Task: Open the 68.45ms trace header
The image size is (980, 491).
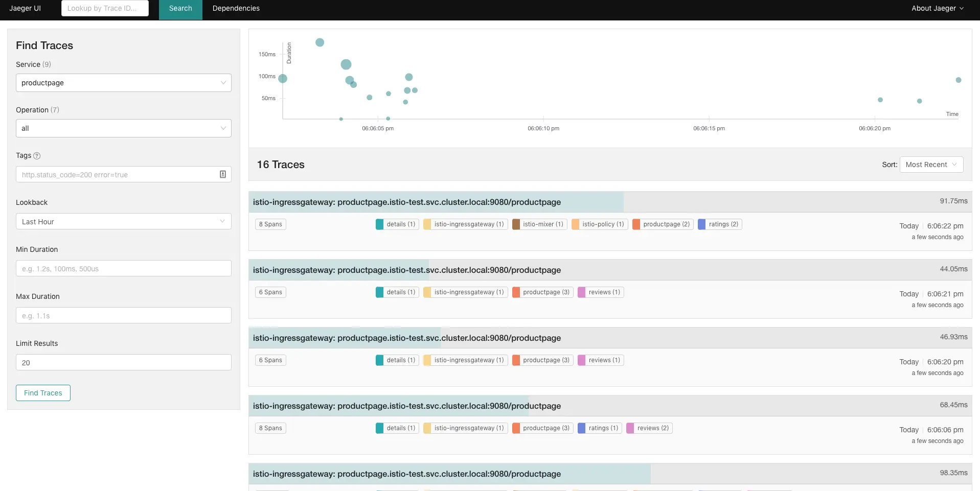Action: 610,406
